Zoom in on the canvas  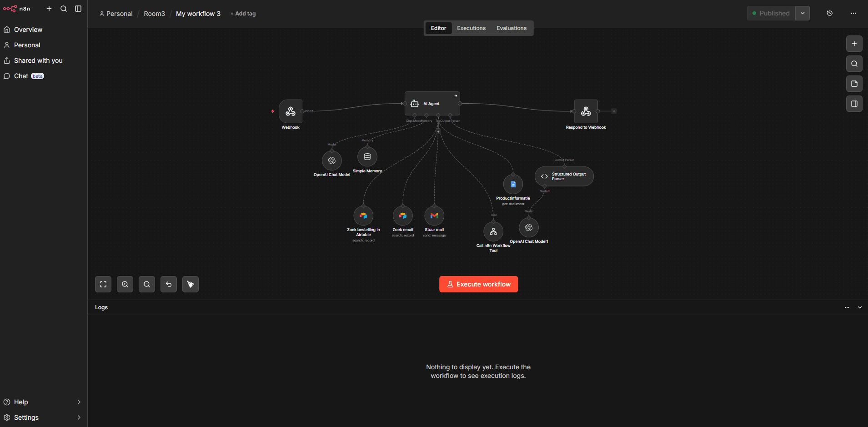pyautogui.click(x=125, y=284)
